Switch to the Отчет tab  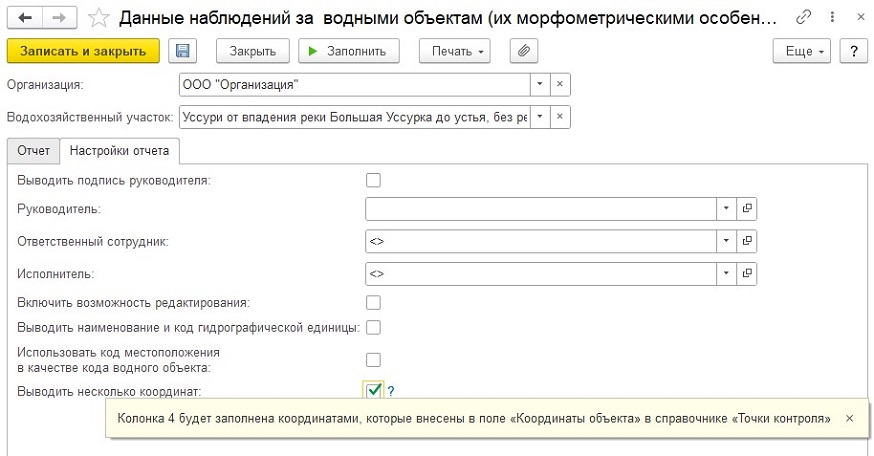click(x=33, y=150)
